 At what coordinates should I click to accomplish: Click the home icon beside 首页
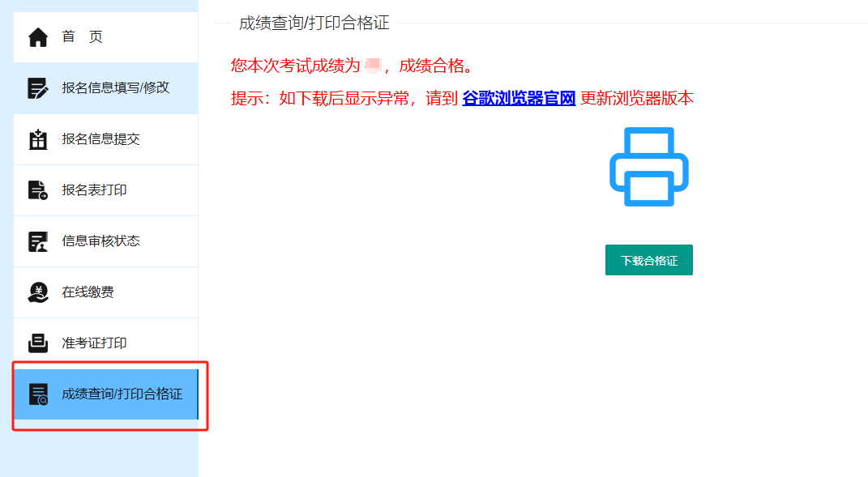pyautogui.click(x=37, y=36)
